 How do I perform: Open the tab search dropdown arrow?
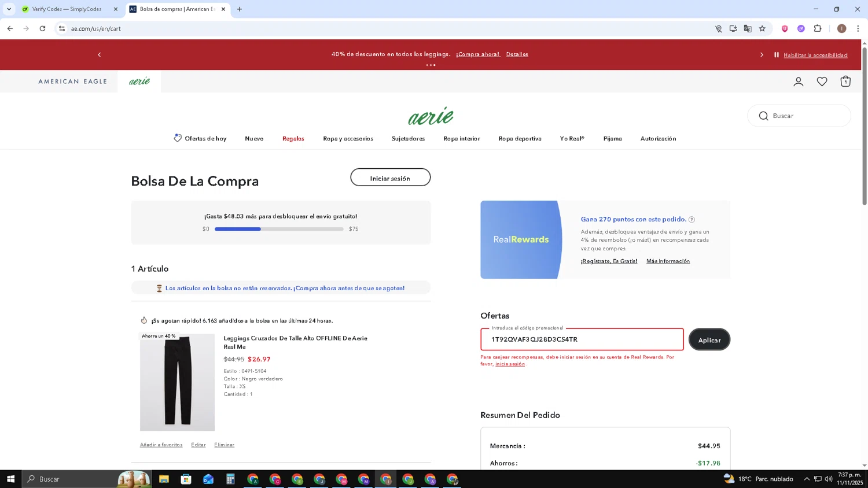[x=9, y=9]
